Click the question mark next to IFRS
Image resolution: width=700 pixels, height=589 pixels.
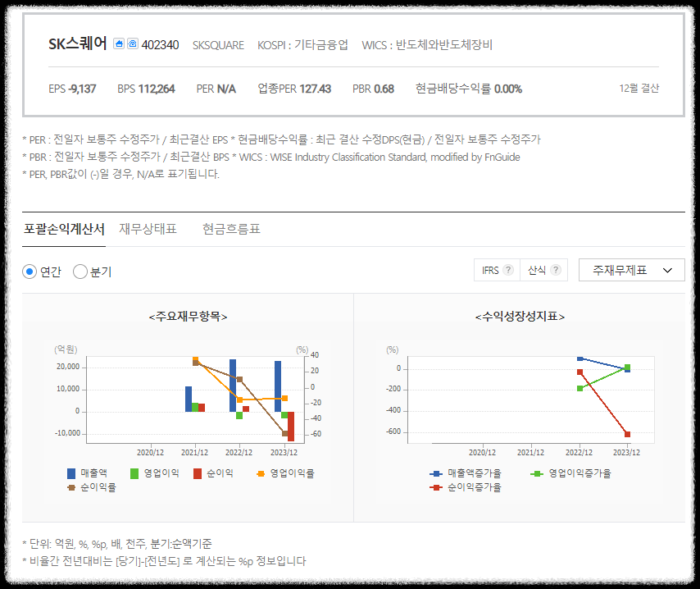pos(508,270)
